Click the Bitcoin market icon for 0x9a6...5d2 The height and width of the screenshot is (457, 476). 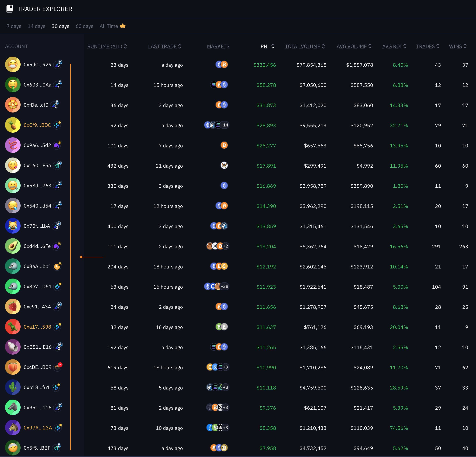point(224,145)
